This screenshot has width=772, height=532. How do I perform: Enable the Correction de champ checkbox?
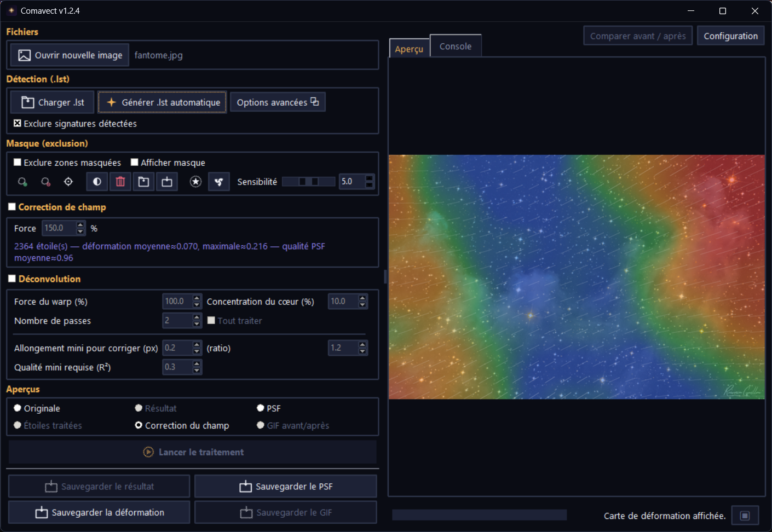(x=12, y=207)
